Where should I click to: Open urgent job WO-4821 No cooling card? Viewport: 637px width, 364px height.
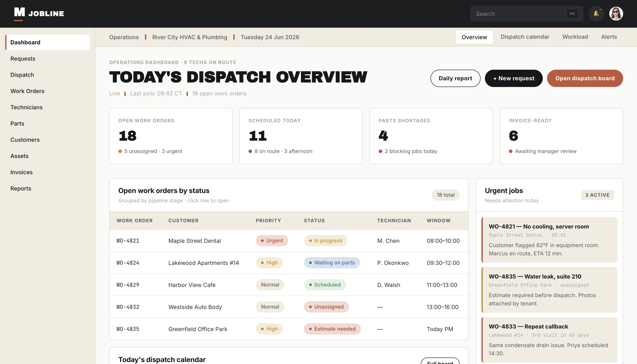pyautogui.click(x=549, y=240)
